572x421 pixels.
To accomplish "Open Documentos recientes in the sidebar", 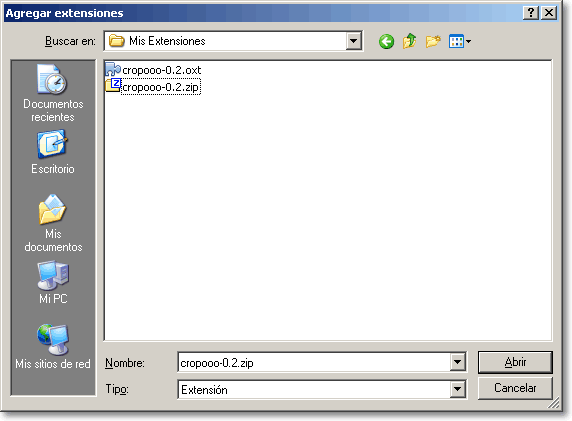I will [53, 93].
